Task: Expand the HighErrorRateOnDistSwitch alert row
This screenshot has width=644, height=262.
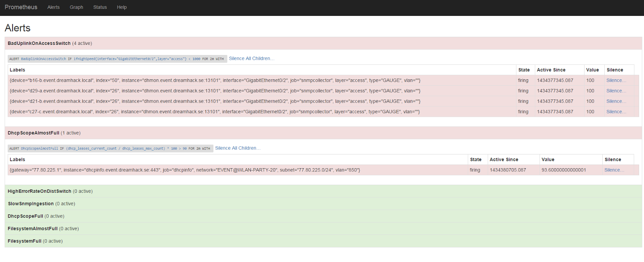Action: click(x=40, y=191)
